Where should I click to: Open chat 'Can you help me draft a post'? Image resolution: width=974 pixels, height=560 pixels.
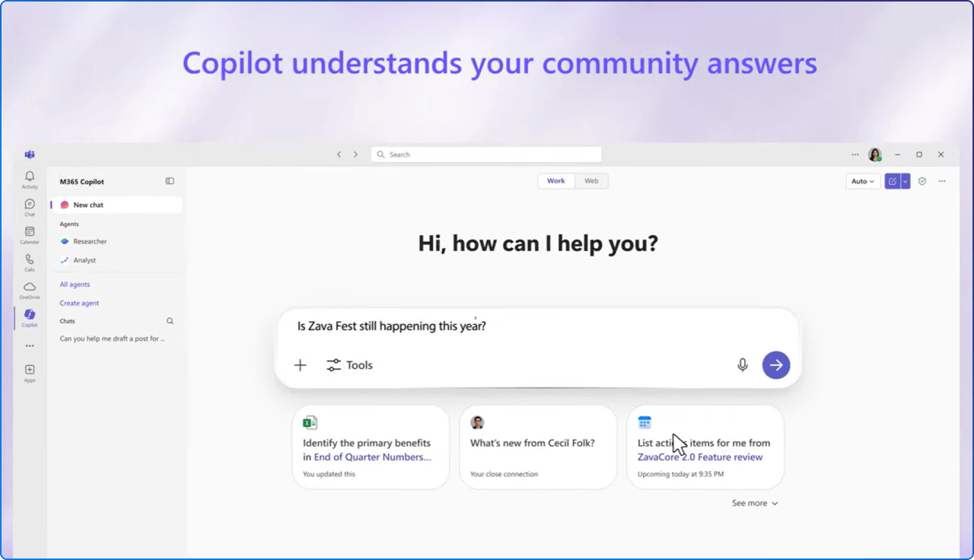coord(113,339)
